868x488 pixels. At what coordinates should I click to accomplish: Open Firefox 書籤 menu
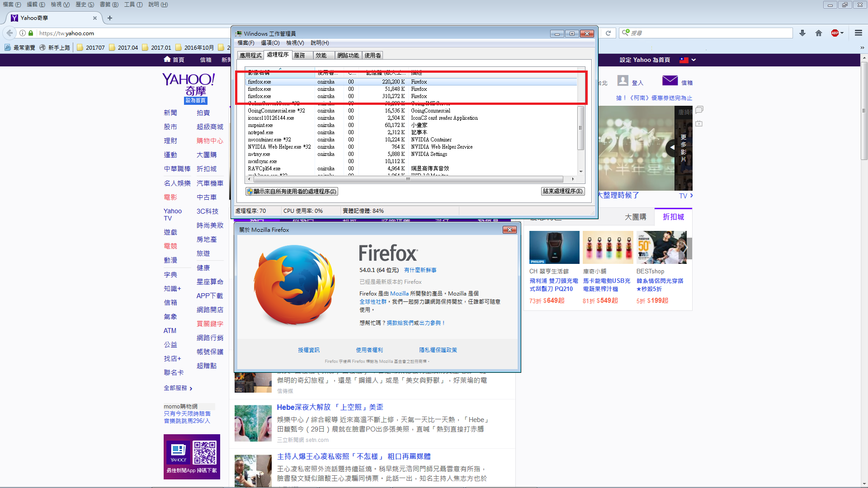click(108, 5)
